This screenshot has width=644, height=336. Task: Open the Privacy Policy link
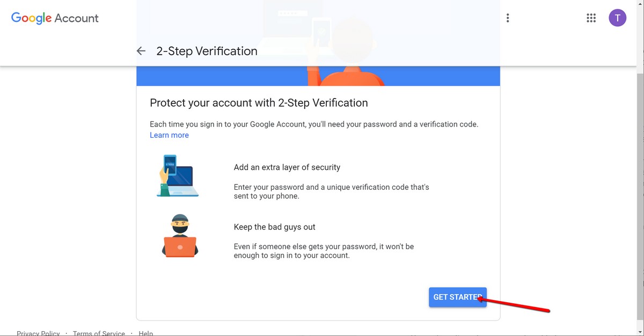[x=38, y=333]
